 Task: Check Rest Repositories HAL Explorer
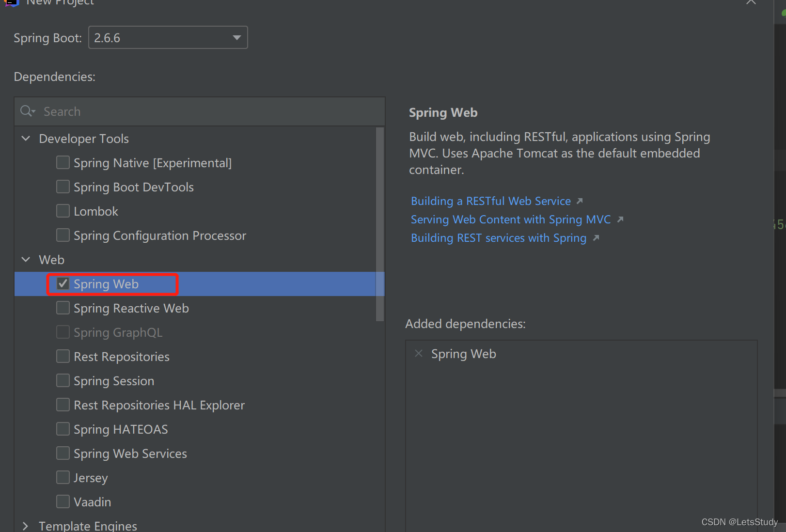point(63,405)
